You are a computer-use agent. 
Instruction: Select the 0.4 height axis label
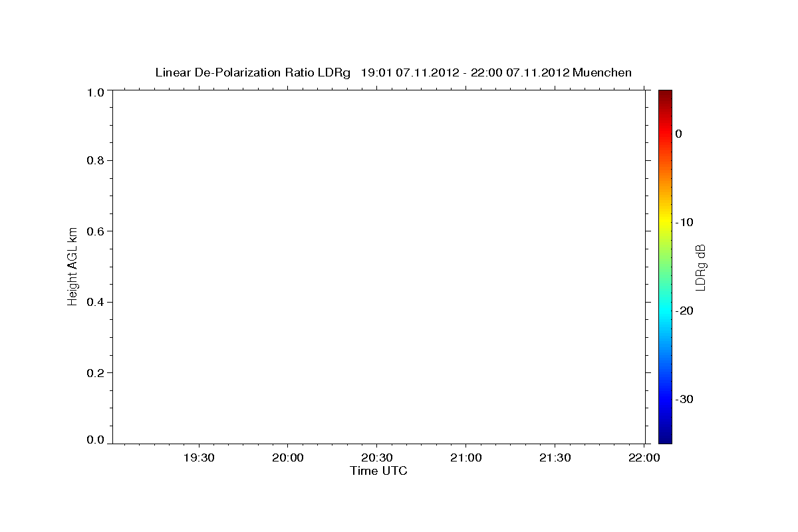[x=96, y=302]
